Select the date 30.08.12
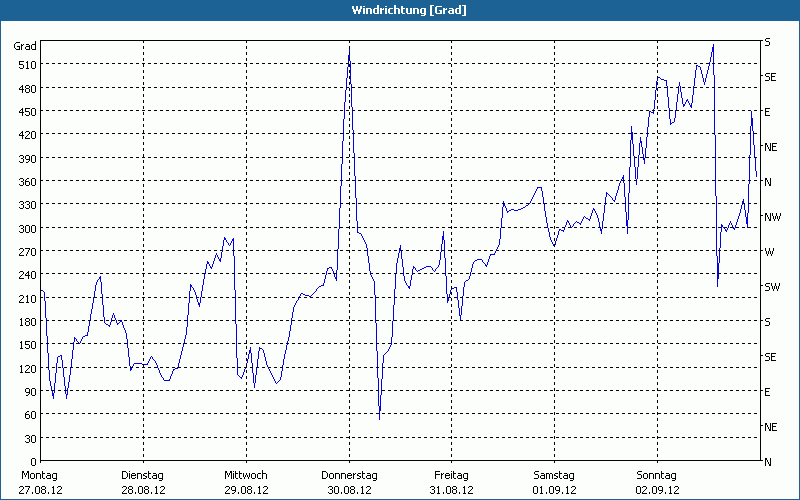This screenshot has height=500, width=800. pyautogui.click(x=349, y=490)
